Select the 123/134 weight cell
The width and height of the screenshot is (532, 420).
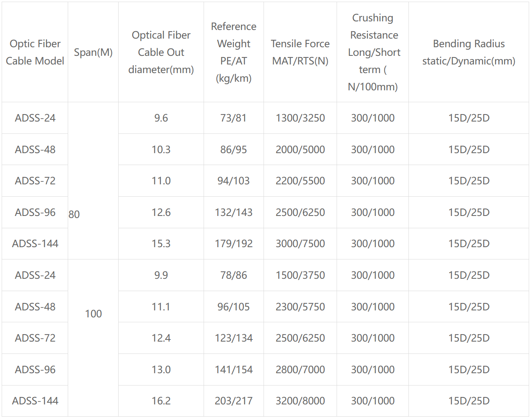(x=234, y=338)
